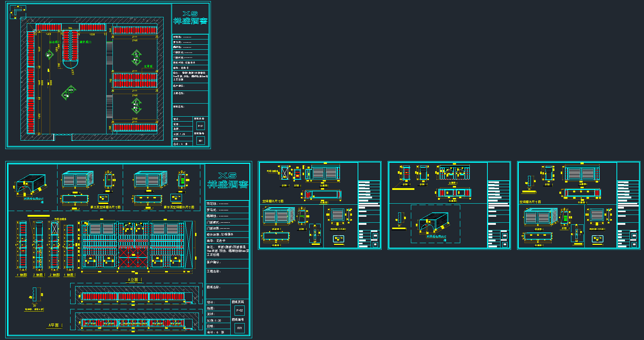
Task: Click the 无背板 green annotation text
Action: (148, 66)
